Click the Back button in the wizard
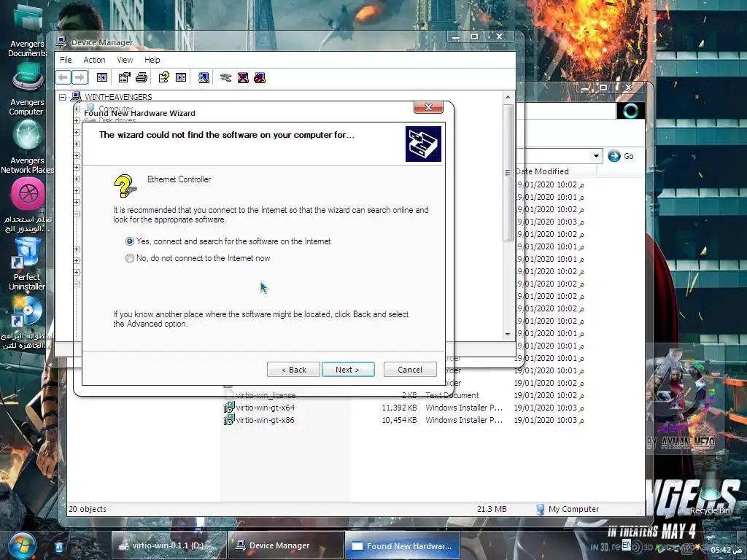747x560 pixels. point(293,370)
